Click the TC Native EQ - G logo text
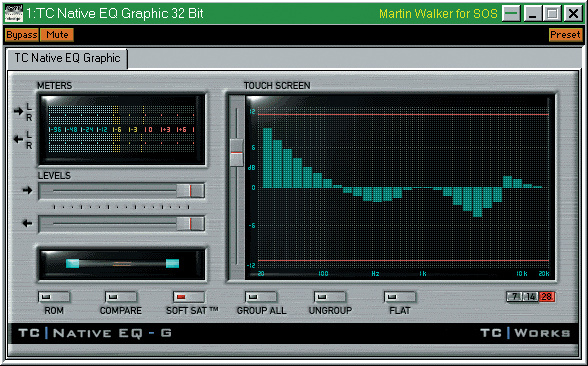588x366 pixels. [x=94, y=333]
